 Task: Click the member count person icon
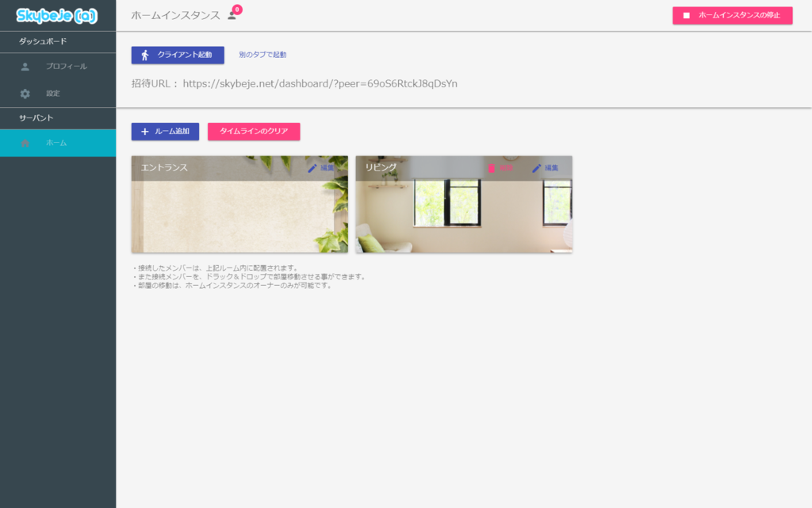click(232, 16)
